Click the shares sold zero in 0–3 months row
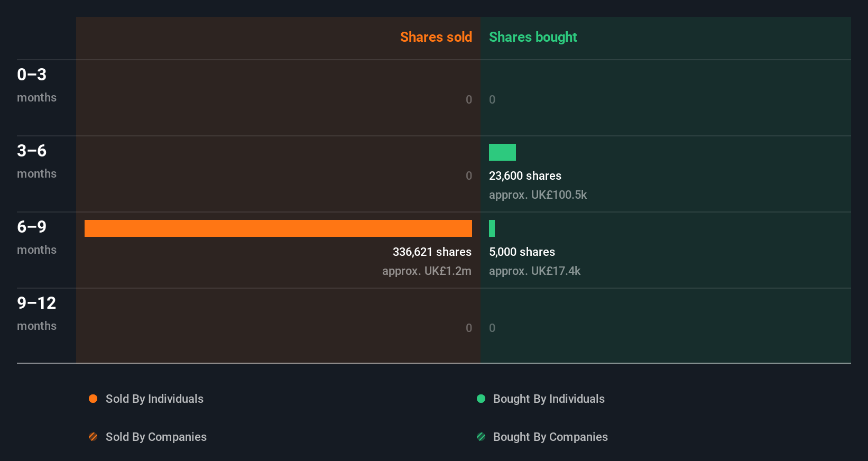The height and width of the screenshot is (461, 868). tap(469, 99)
